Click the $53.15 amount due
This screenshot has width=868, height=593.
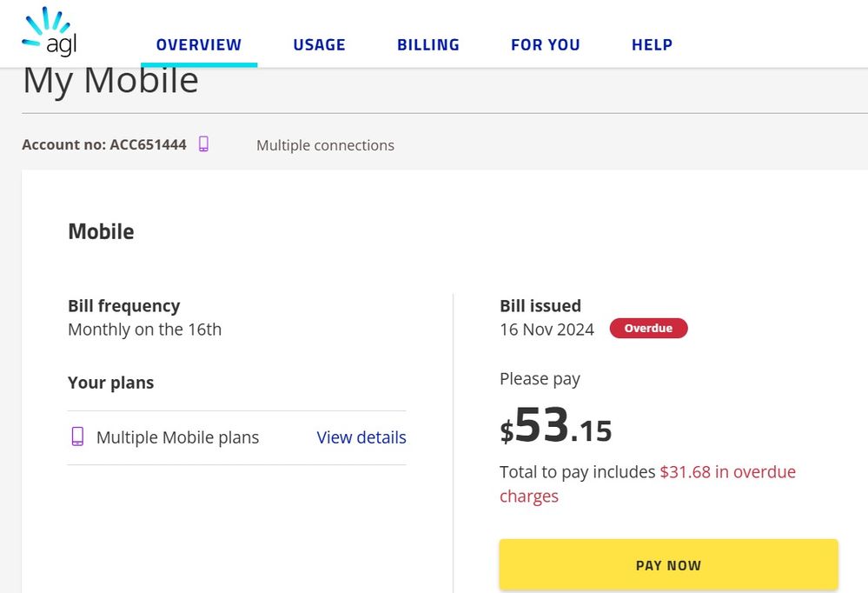(556, 428)
